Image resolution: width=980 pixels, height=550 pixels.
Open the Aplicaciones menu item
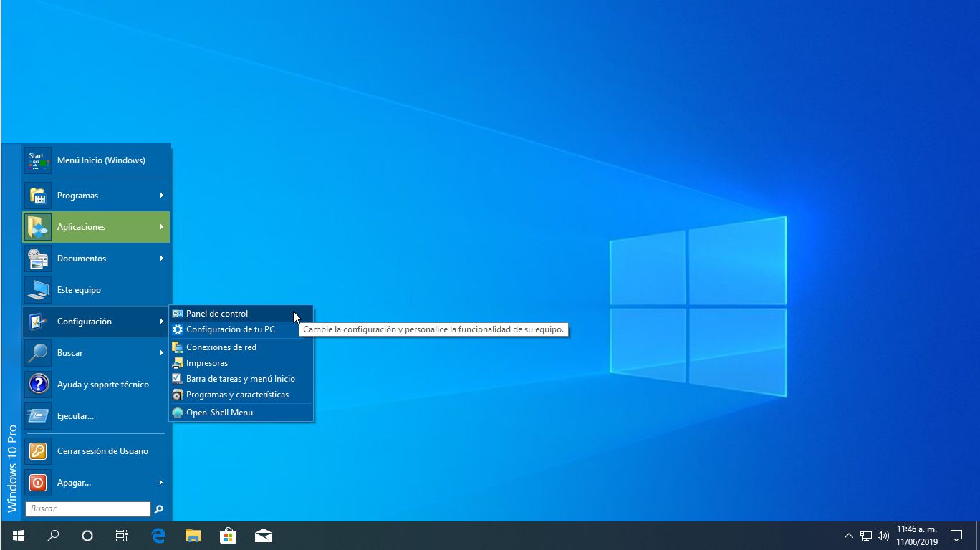pos(97,227)
